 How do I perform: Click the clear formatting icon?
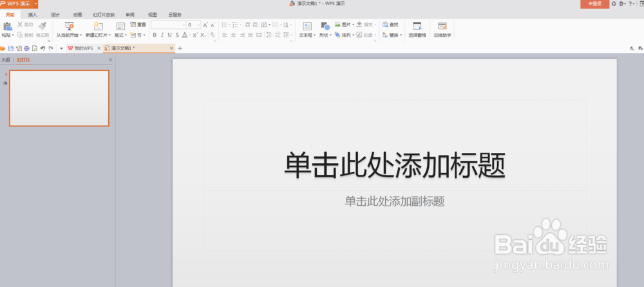(213, 35)
